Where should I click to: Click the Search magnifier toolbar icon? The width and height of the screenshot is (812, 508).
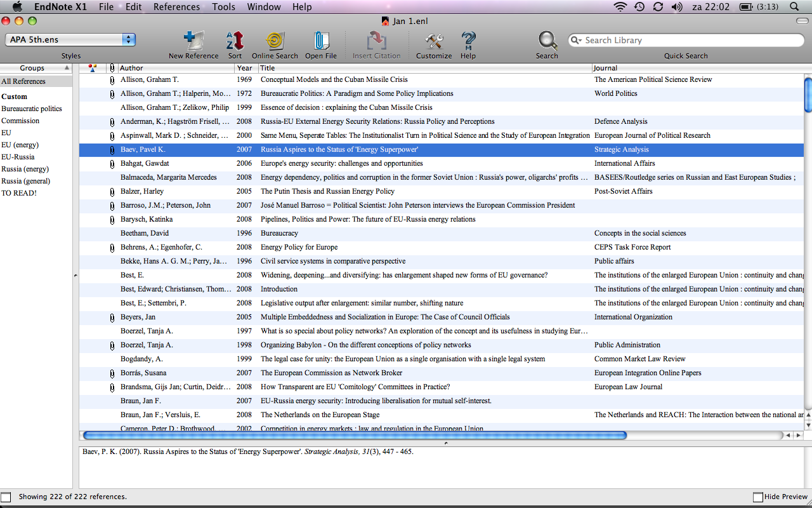547,41
